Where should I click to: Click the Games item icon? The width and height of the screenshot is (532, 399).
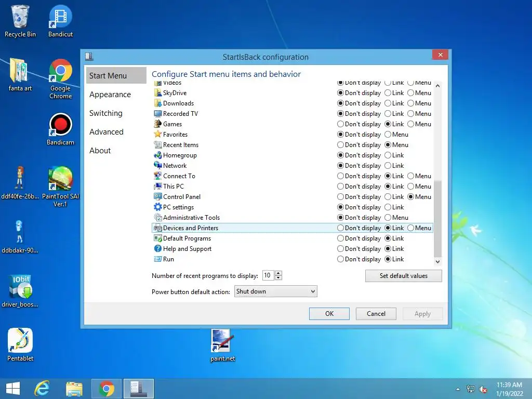click(158, 124)
